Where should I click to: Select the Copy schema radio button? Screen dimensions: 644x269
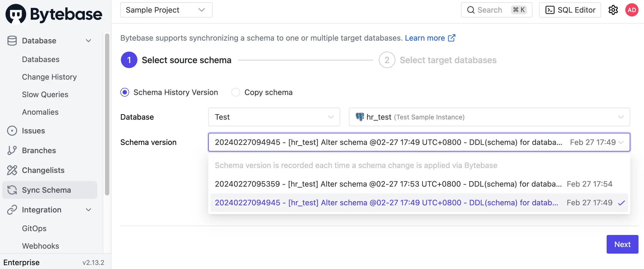tap(236, 92)
